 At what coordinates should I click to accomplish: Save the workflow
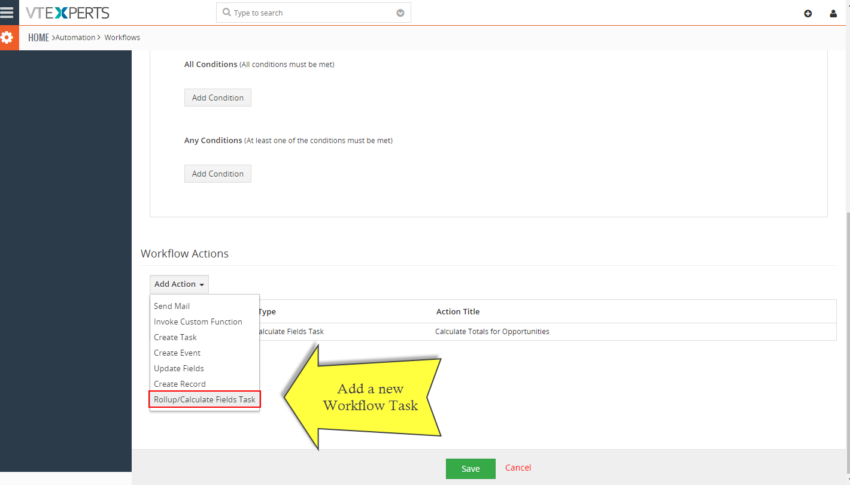pyautogui.click(x=471, y=469)
